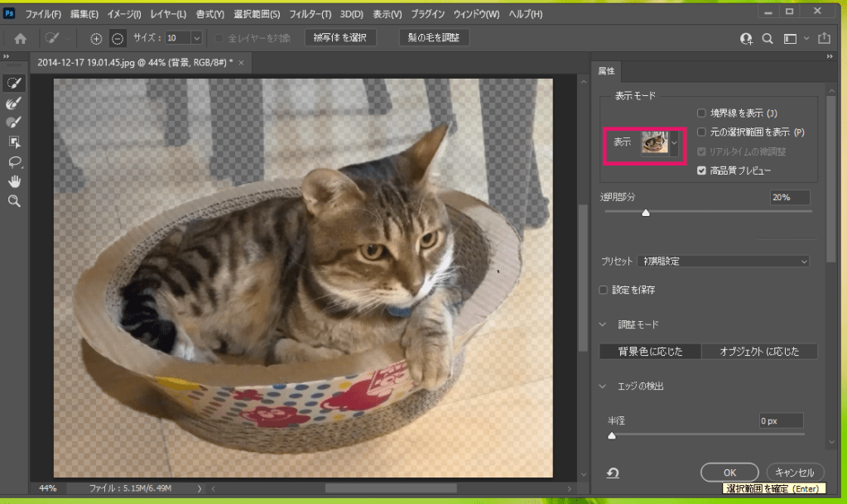
Task: Open the プリセット 初期設定 dropdown
Action: point(724,262)
